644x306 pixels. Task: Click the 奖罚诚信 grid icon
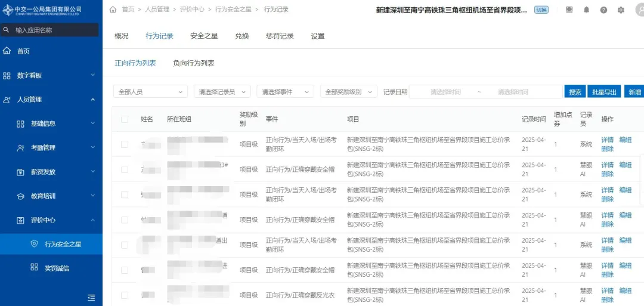[x=35, y=267]
